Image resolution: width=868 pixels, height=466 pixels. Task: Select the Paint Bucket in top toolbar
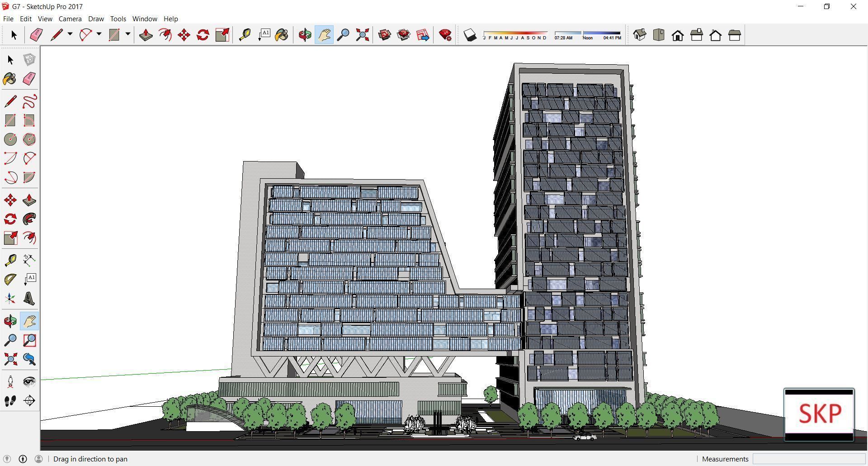pos(282,35)
